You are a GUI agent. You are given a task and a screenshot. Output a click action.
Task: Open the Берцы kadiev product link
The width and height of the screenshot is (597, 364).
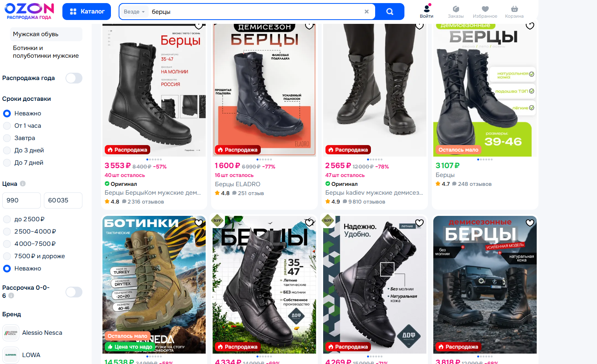(374, 193)
